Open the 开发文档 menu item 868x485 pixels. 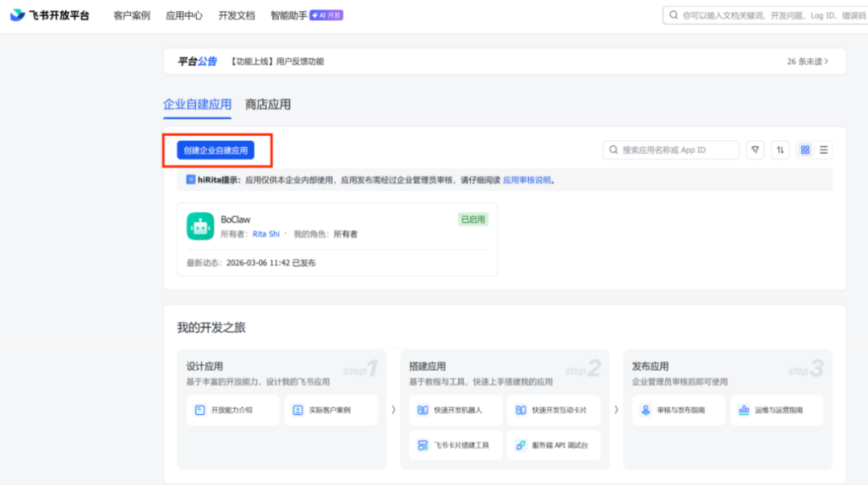pos(236,15)
